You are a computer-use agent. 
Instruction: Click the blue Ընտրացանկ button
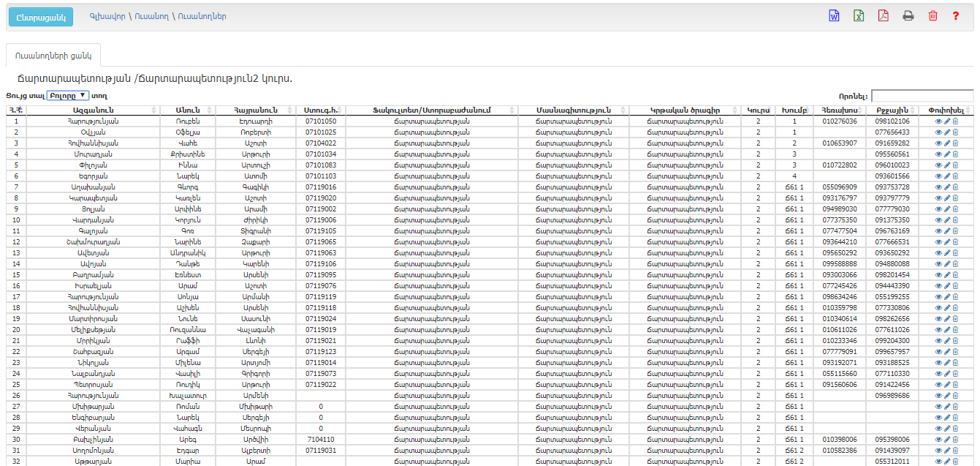(x=41, y=16)
